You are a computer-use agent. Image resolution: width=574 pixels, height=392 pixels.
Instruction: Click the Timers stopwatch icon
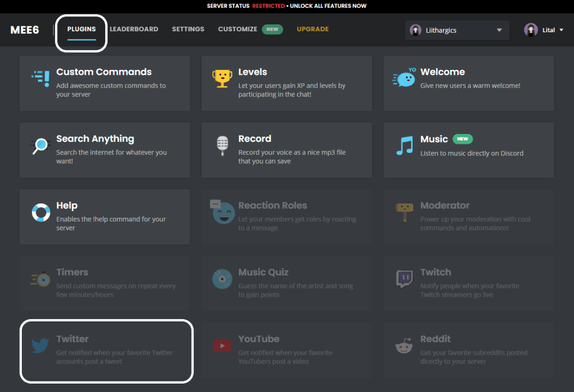(41, 279)
